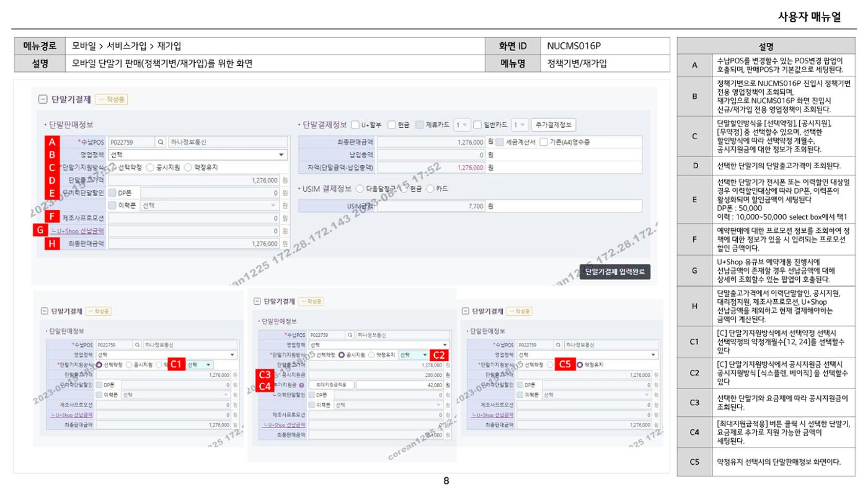Click 단말기결제 입력완료 button
The image size is (868, 489).
tap(615, 272)
